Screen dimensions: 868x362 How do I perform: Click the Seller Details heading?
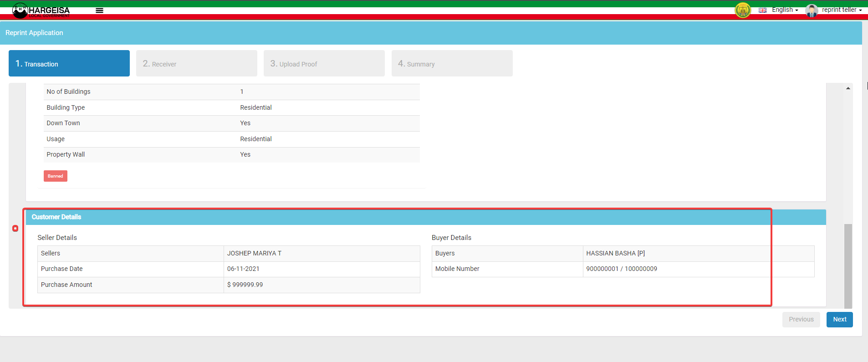57,238
